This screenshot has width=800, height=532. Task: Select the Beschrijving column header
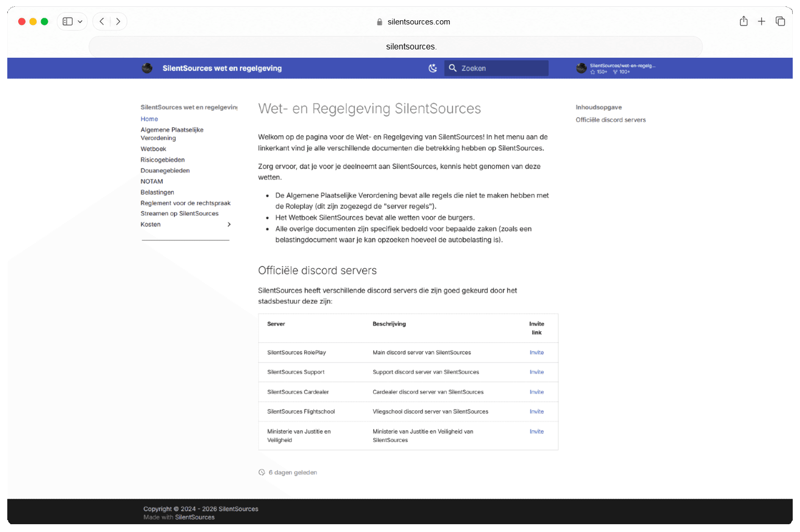(389, 324)
